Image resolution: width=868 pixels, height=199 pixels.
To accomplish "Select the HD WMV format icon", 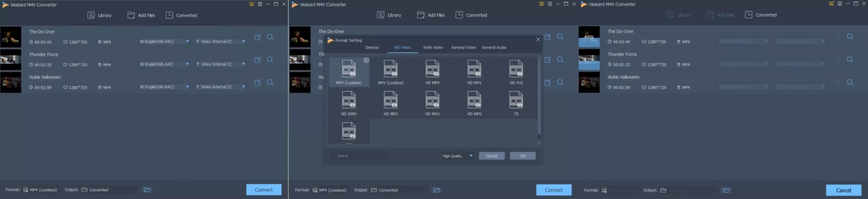I will click(349, 101).
